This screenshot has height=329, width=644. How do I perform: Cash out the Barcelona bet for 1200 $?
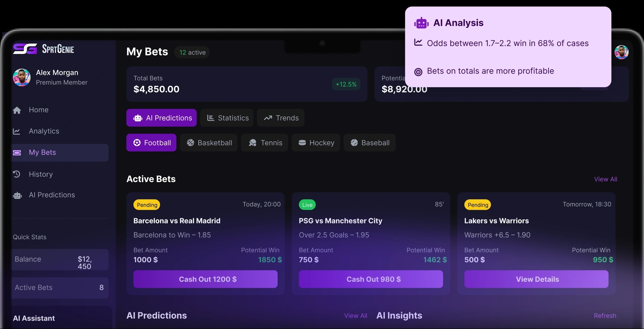[206, 279]
